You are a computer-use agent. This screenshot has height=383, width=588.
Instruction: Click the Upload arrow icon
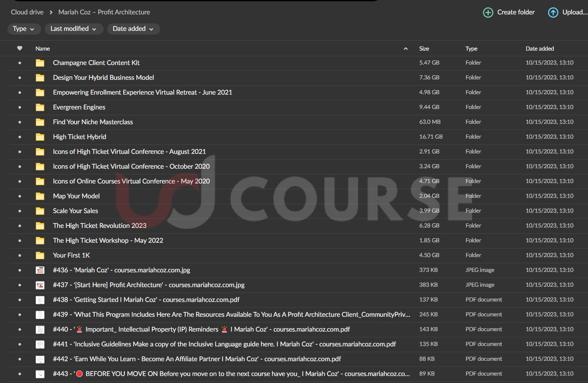(553, 12)
